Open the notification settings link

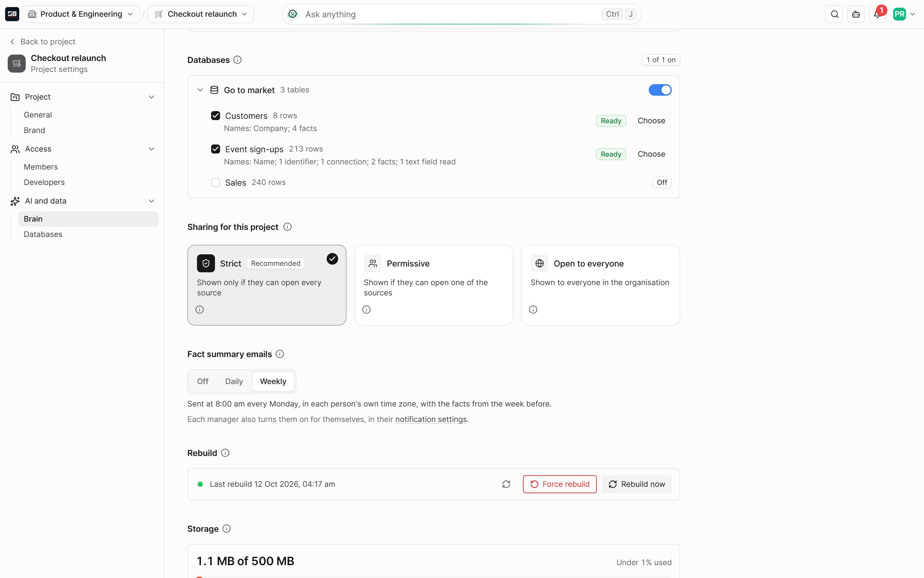pyautogui.click(x=431, y=419)
